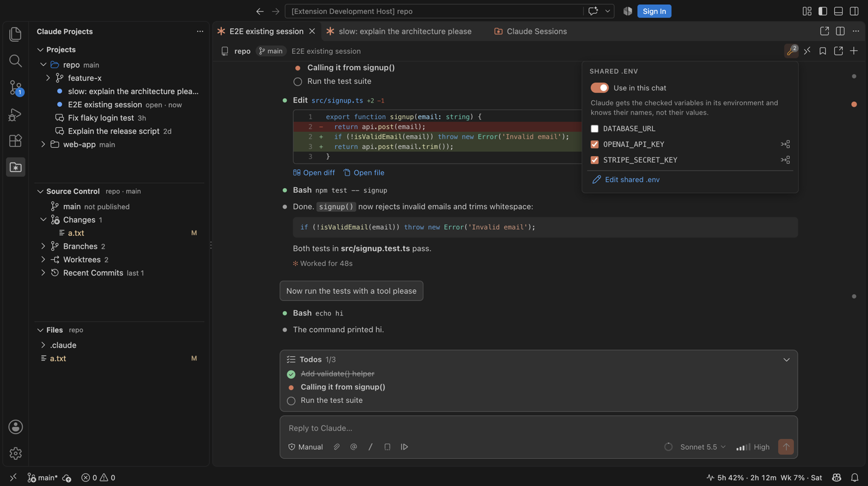
Task: Adjust the High effort level indicator
Action: tap(753, 447)
